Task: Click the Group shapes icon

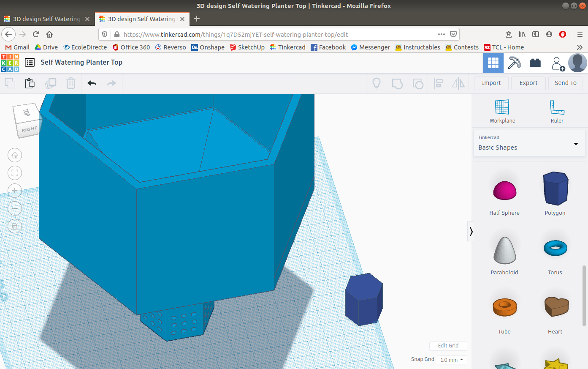Action: click(x=397, y=83)
